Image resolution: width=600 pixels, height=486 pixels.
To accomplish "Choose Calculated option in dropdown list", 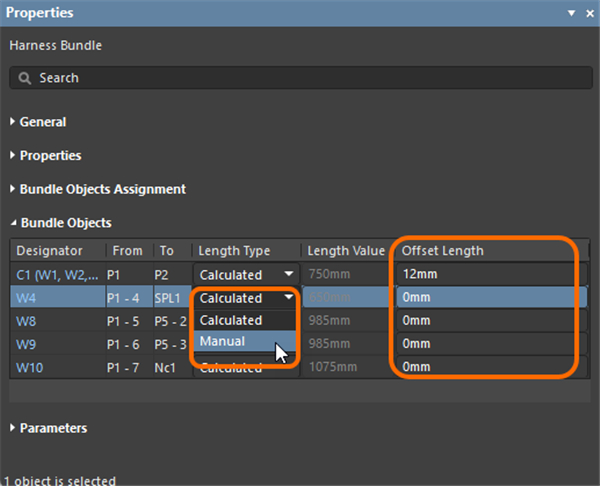I will [x=230, y=320].
